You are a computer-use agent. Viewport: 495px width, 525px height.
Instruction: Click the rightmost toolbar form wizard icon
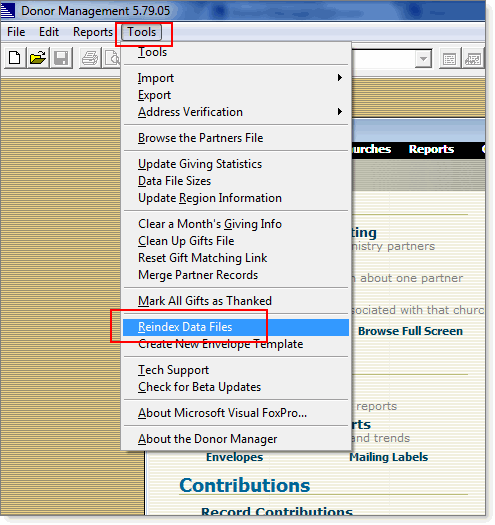pyautogui.click(x=472, y=59)
